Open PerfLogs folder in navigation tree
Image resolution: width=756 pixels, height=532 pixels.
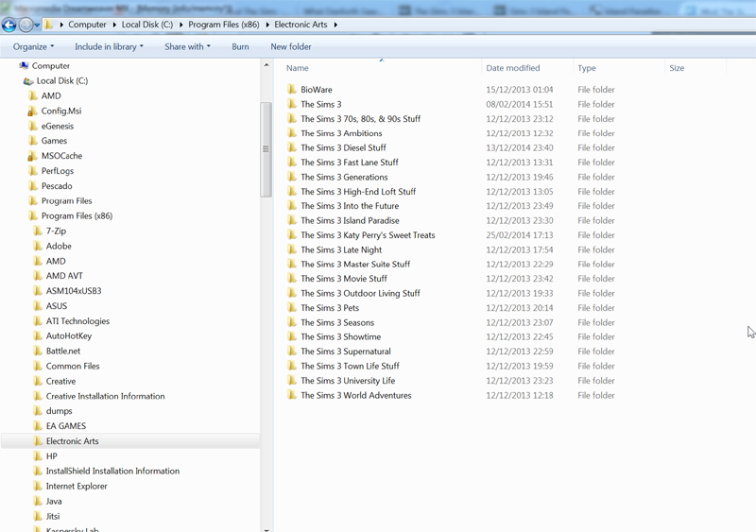58,171
